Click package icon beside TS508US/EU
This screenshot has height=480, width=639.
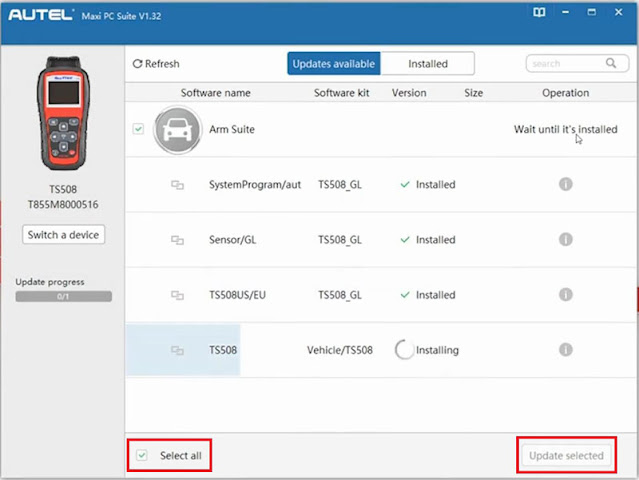click(x=177, y=295)
